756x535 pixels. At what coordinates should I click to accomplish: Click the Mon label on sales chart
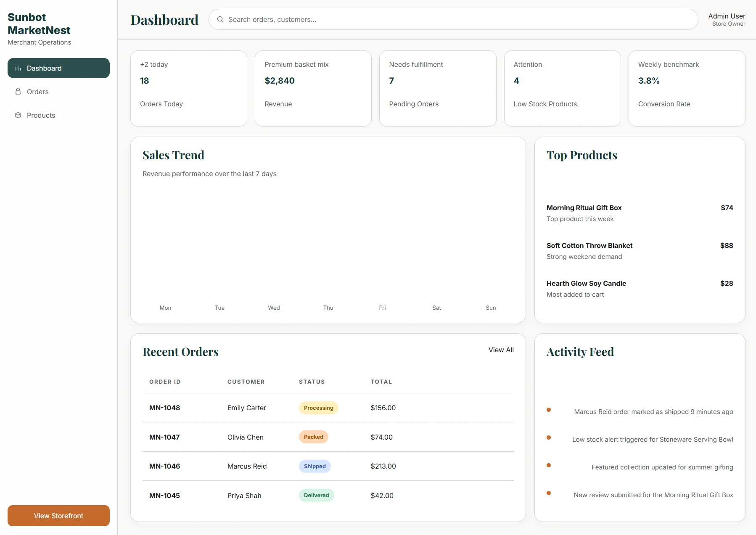[165, 308]
